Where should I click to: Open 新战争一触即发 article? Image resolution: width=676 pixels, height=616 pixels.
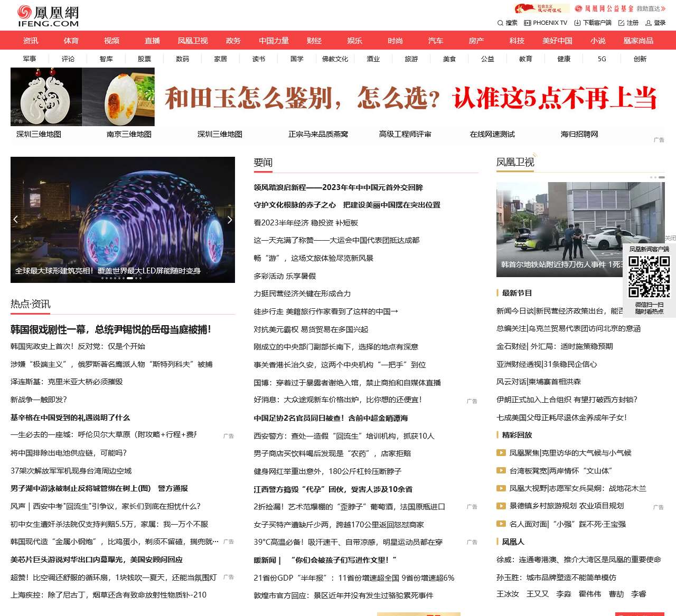(39, 400)
